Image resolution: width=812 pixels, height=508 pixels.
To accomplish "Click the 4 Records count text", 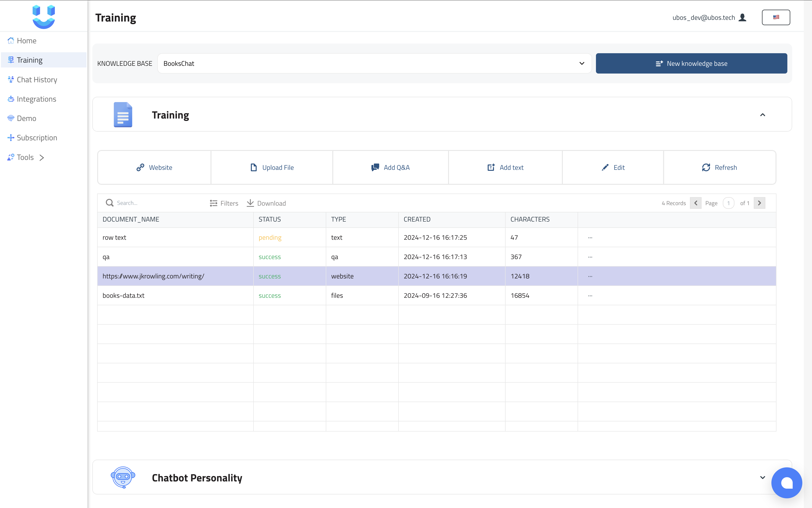I will point(674,203).
